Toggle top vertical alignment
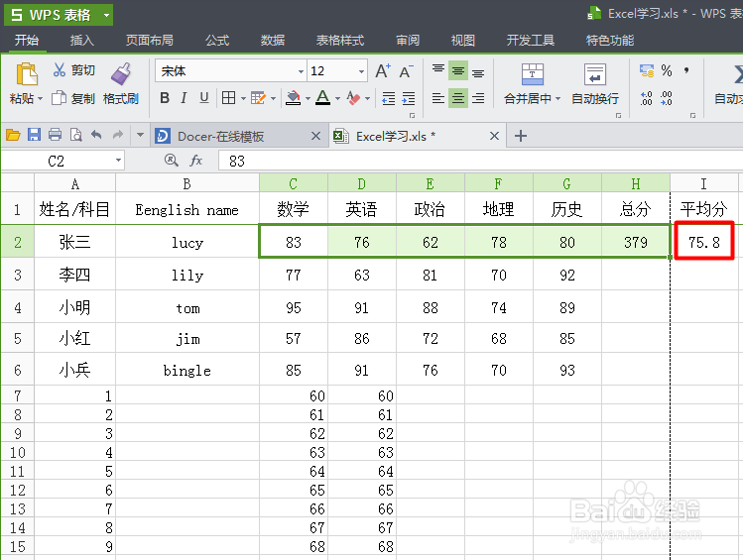The image size is (743, 560). (x=438, y=70)
